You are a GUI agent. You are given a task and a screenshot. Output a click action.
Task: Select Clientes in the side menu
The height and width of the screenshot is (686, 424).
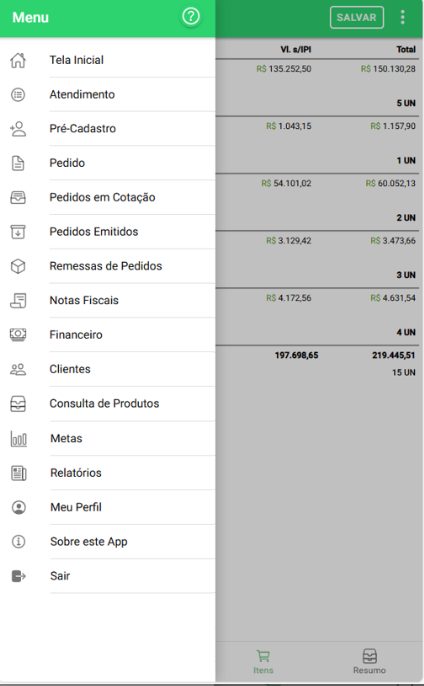point(108,369)
